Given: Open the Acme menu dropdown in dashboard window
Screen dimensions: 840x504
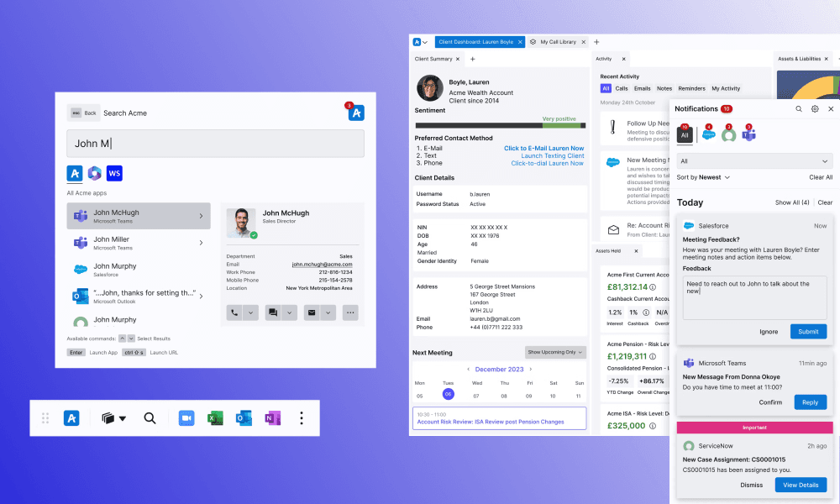Looking at the screenshot, I should (x=421, y=42).
